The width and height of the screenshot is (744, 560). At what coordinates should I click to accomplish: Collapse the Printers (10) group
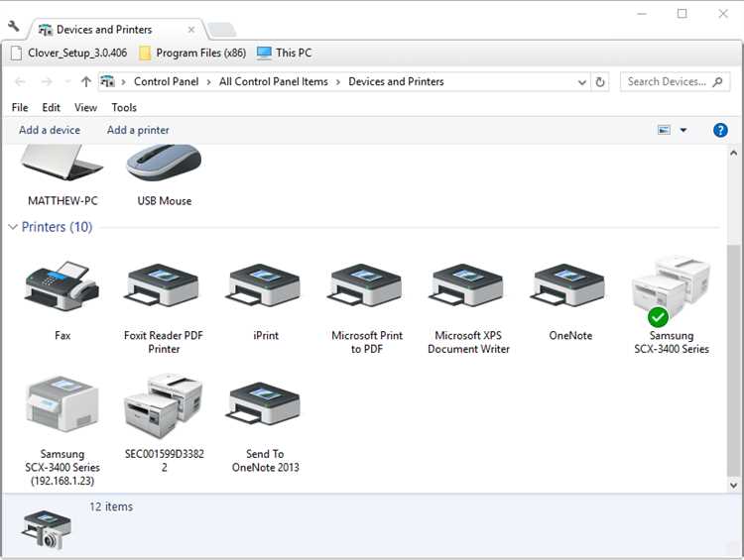pos(13,227)
